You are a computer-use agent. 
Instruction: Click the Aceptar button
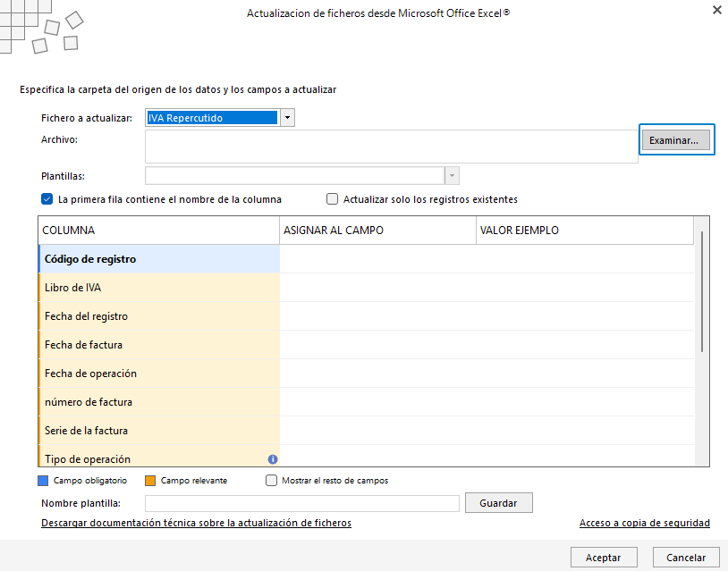pos(604,557)
